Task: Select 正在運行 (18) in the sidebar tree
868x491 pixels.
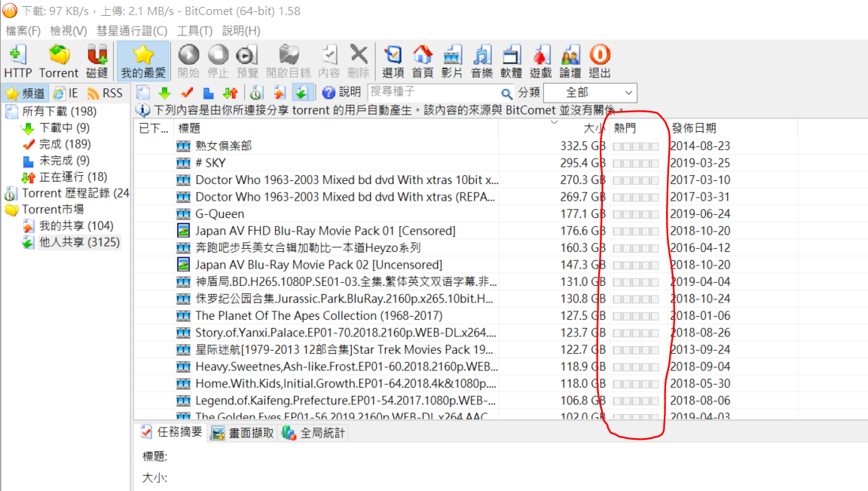Action: point(73,176)
